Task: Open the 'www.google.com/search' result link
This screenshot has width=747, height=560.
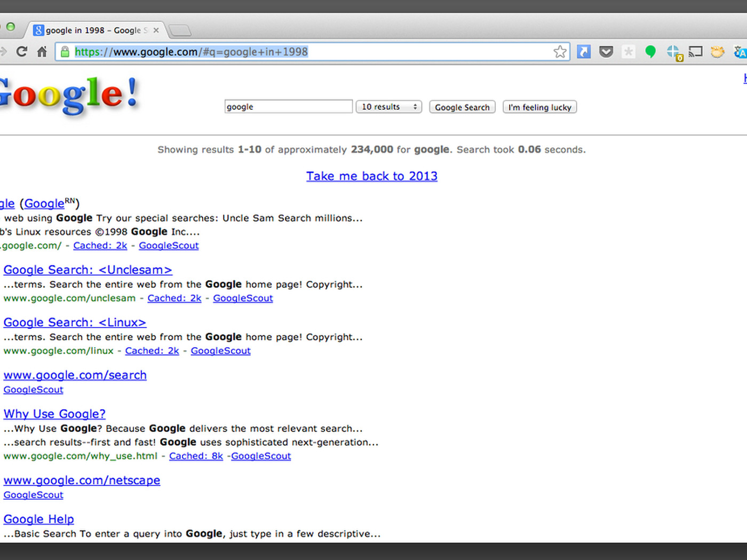Action: click(75, 375)
